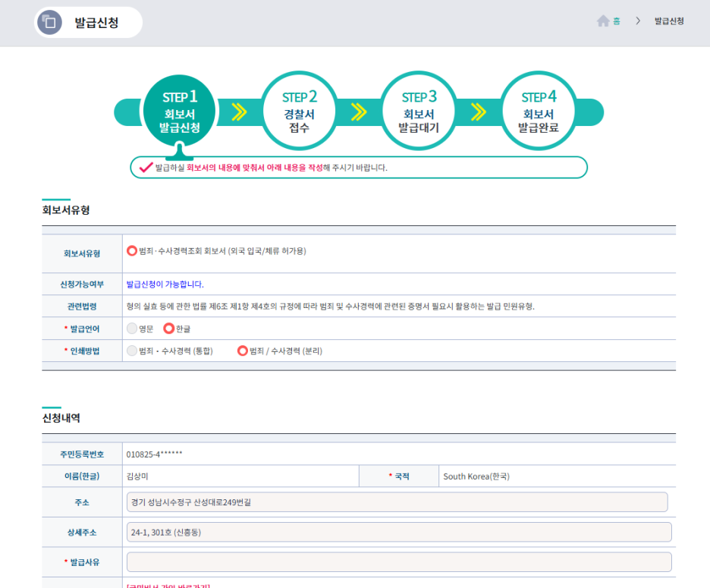
Task: Select STEP 3 회보서 발급대기 circle
Action: pyautogui.click(x=419, y=111)
